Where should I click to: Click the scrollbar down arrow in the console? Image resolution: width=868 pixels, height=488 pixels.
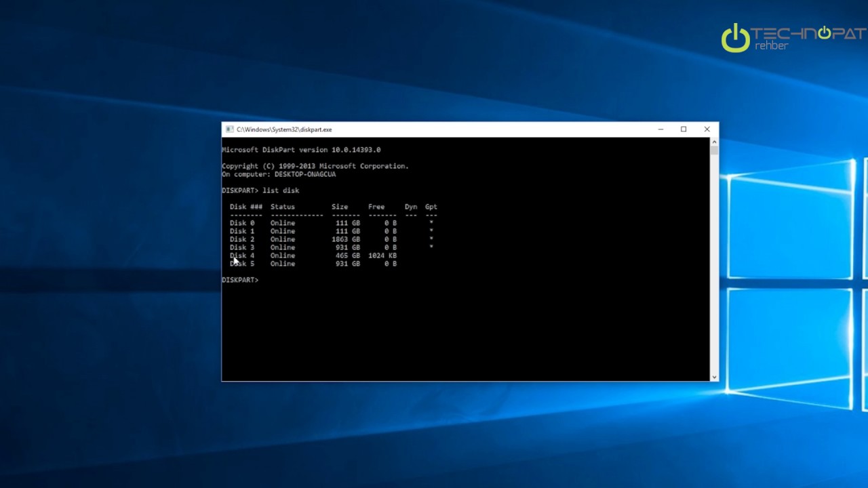[x=714, y=377]
